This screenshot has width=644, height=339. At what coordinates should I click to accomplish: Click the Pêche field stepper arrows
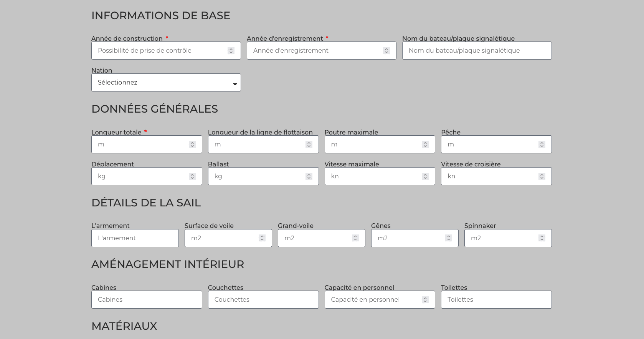coord(542,145)
